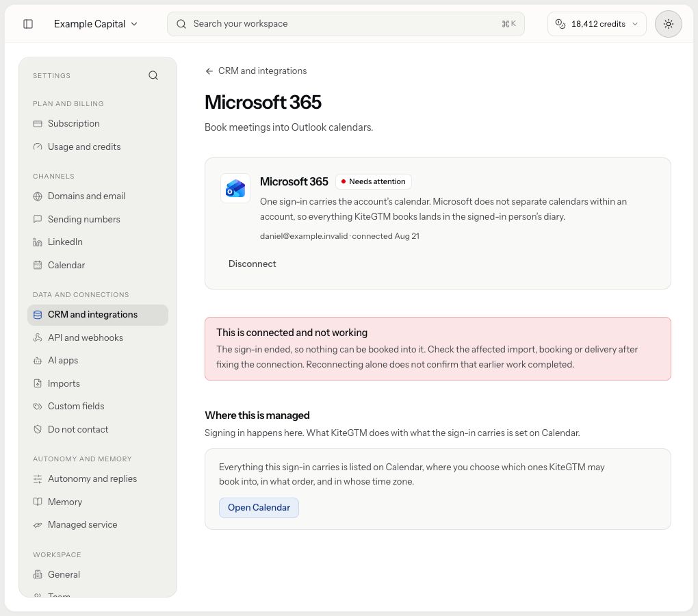Click the back arrow icon

(209, 71)
